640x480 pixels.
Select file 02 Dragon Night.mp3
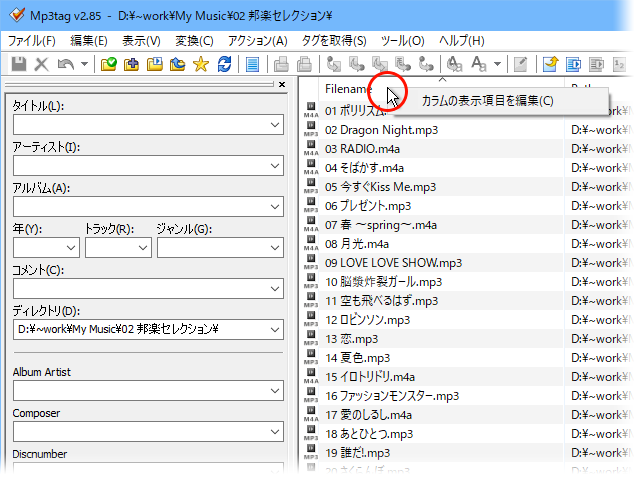point(381,129)
